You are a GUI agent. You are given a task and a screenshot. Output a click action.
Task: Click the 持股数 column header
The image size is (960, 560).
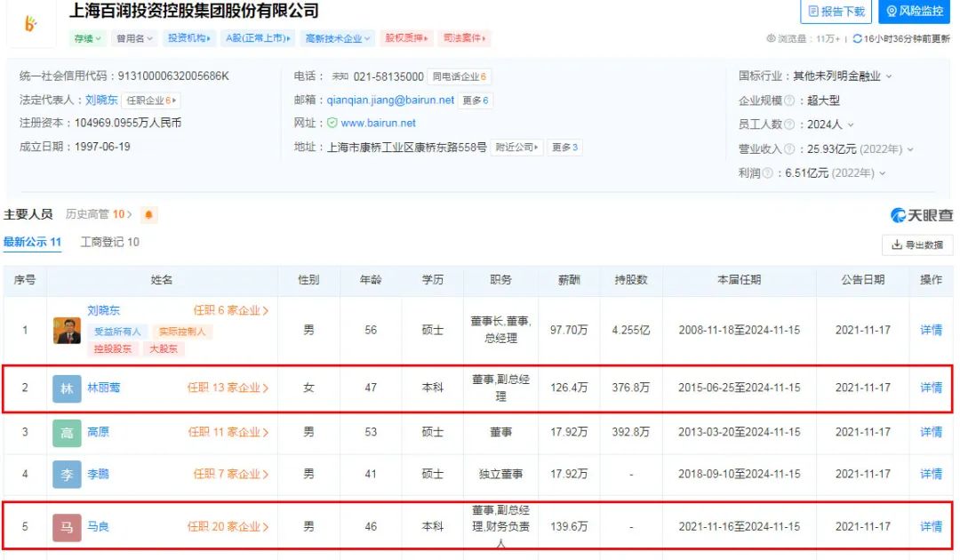click(631, 280)
